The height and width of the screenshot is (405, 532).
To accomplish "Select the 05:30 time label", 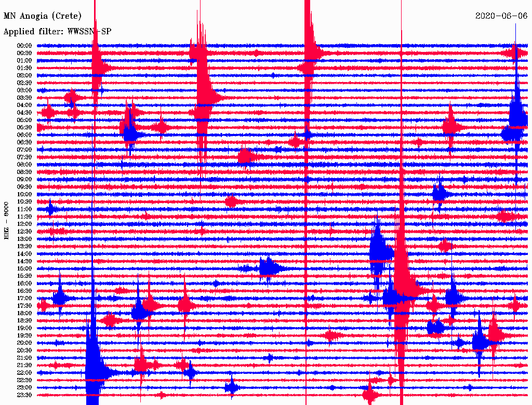I will [24, 128].
